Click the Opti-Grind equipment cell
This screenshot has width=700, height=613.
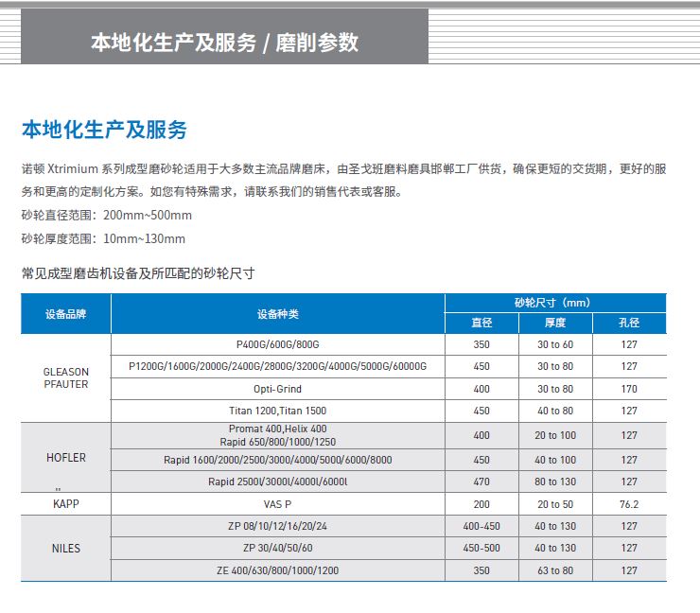[x=277, y=389]
